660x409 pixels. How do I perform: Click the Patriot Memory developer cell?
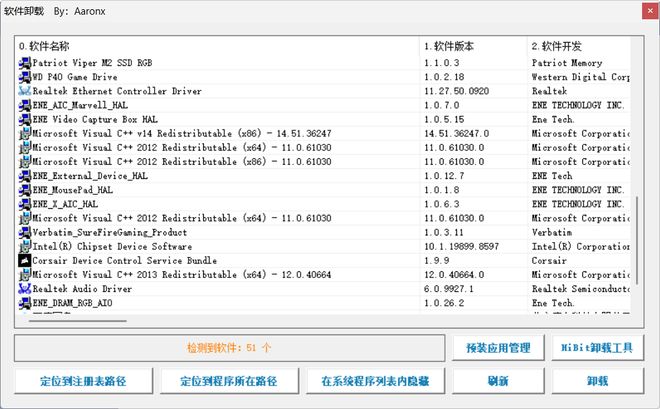pyautogui.click(x=567, y=63)
